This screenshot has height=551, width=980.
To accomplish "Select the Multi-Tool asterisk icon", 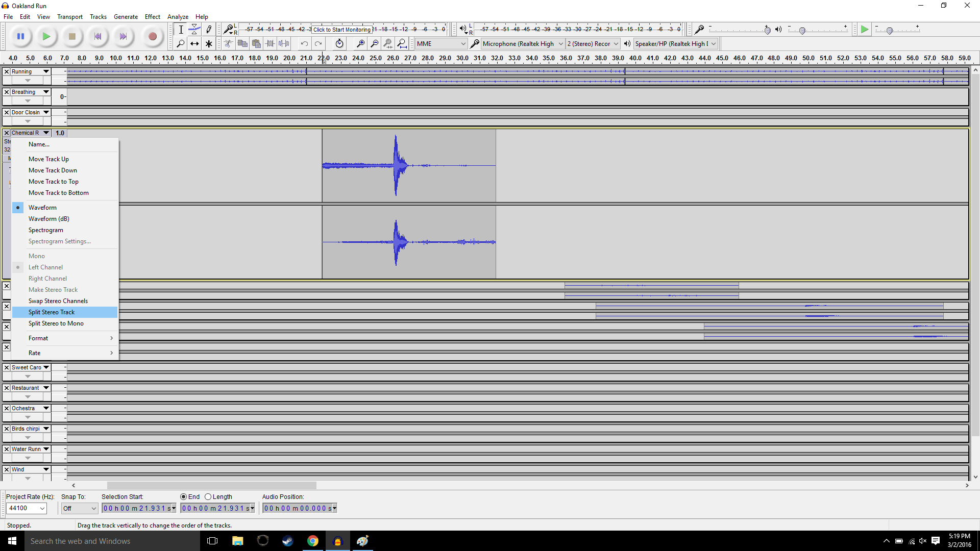I will (209, 43).
